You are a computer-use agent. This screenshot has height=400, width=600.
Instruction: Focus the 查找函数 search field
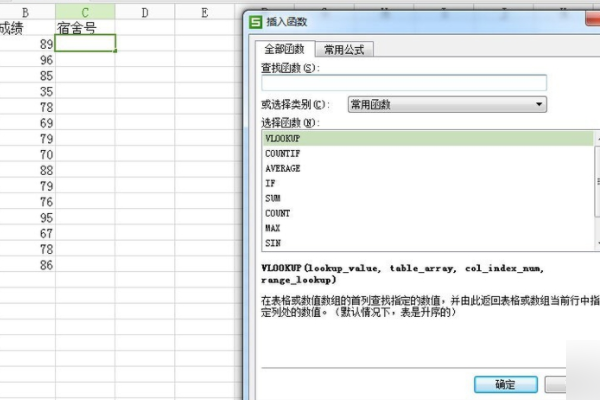pyautogui.click(x=404, y=83)
